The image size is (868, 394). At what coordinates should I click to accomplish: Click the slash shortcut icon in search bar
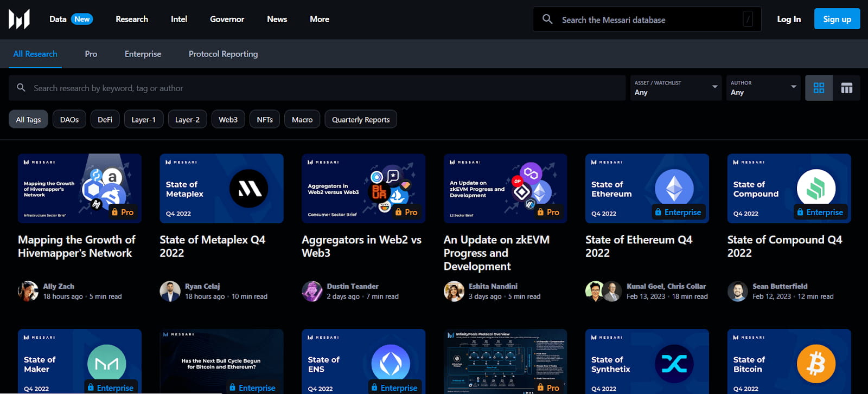[x=748, y=20]
